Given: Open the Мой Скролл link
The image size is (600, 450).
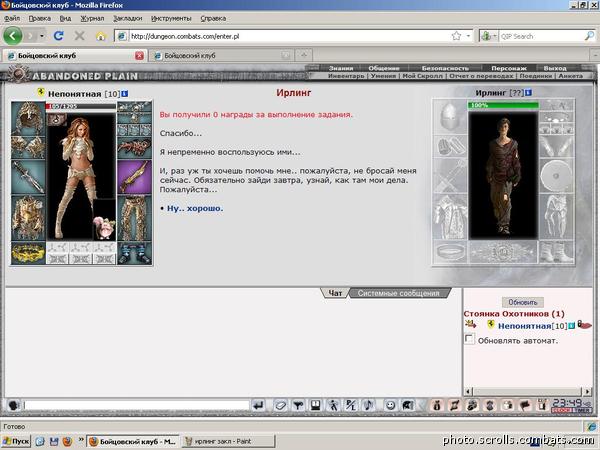Looking at the screenshot, I should [x=422, y=76].
